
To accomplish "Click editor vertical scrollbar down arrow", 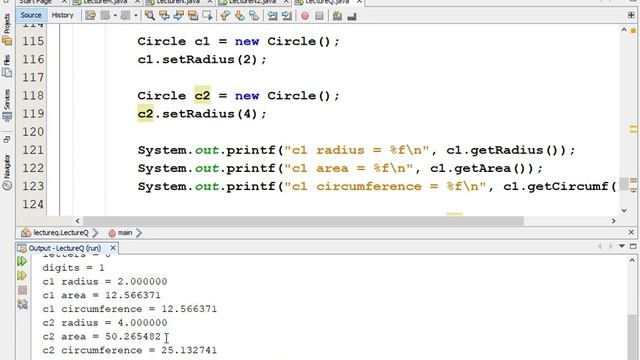I will pyautogui.click(x=624, y=211).
